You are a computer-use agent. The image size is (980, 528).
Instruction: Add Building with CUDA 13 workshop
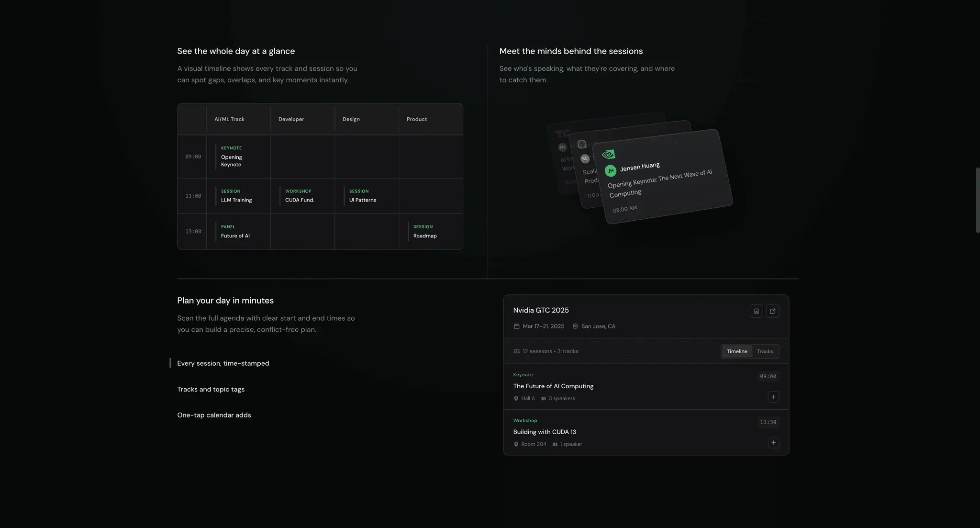point(773,442)
